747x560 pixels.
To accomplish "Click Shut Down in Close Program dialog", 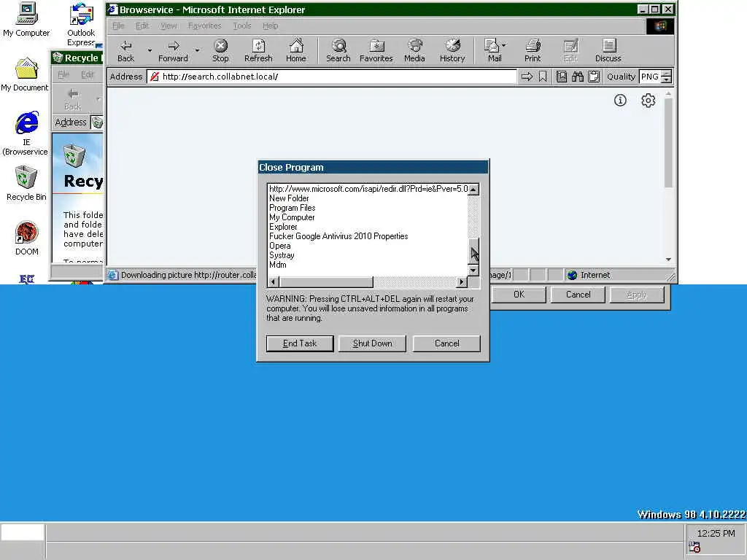I will (372, 343).
